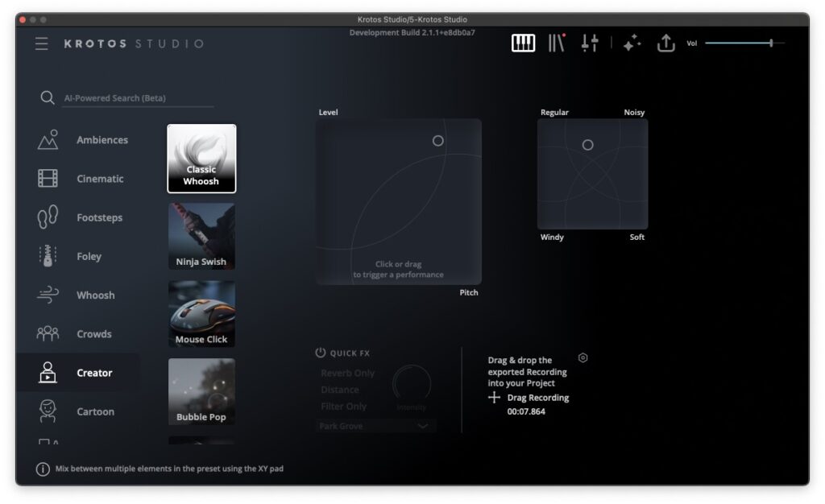Open the Whoosh category
The height and width of the screenshot is (504, 825).
[95, 295]
